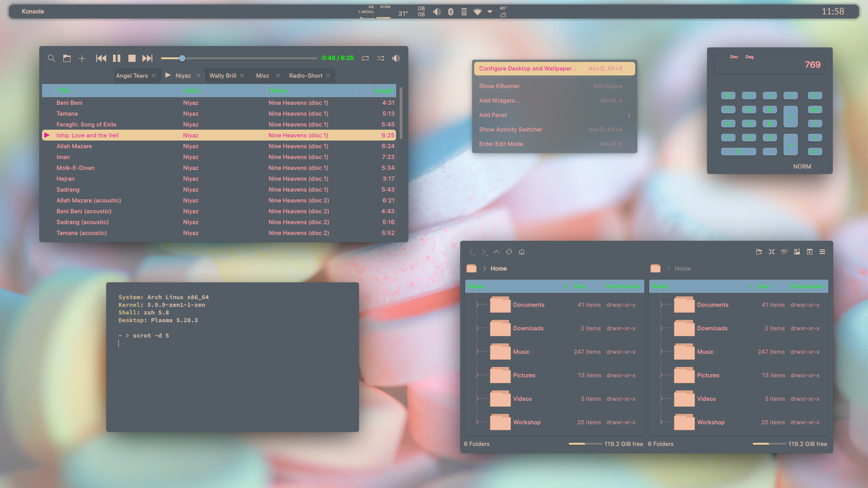Select the track Molk-E-Divan
The height and width of the screenshot is (488, 868).
click(x=75, y=168)
